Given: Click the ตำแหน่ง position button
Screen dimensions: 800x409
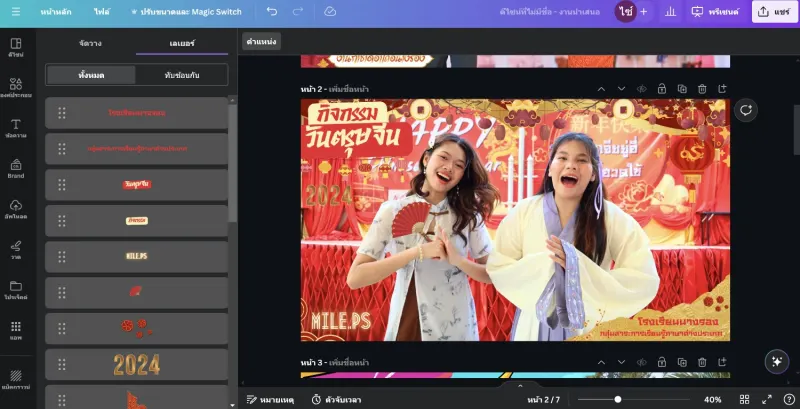Looking at the screenshot, I should click(261, 41).
